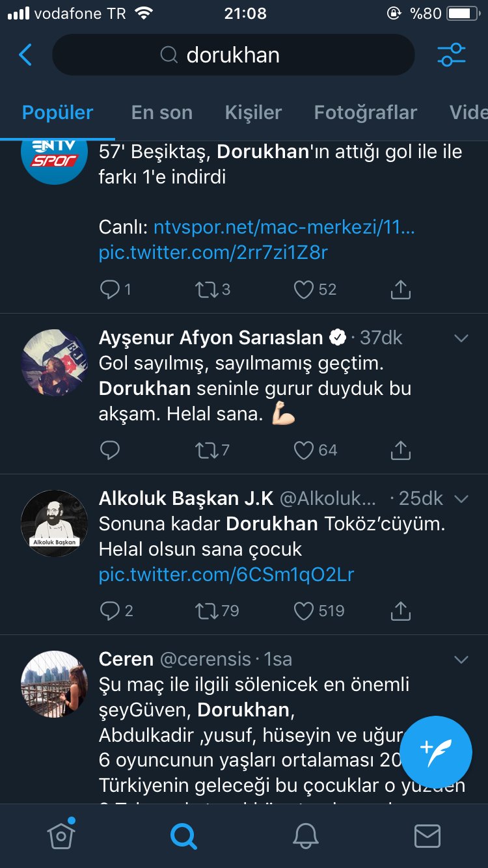Tap the Search magnifier in bottom bar

tap(183, 835)
